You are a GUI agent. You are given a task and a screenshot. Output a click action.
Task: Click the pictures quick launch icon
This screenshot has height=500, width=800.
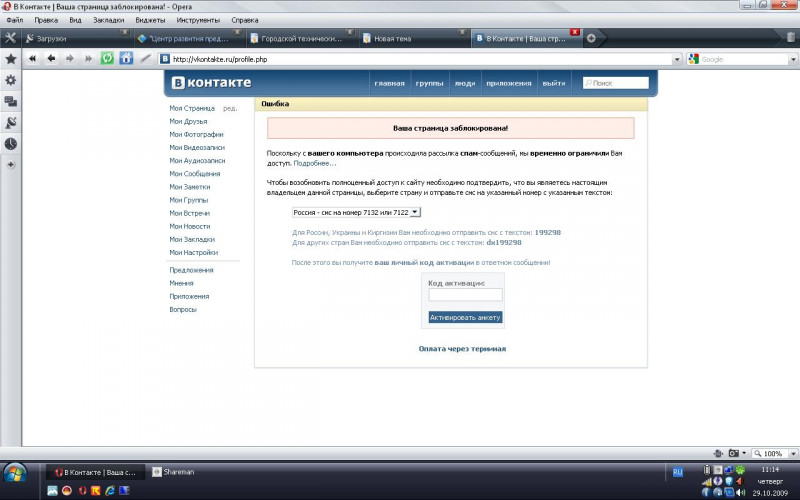click(x=52, y=491)
